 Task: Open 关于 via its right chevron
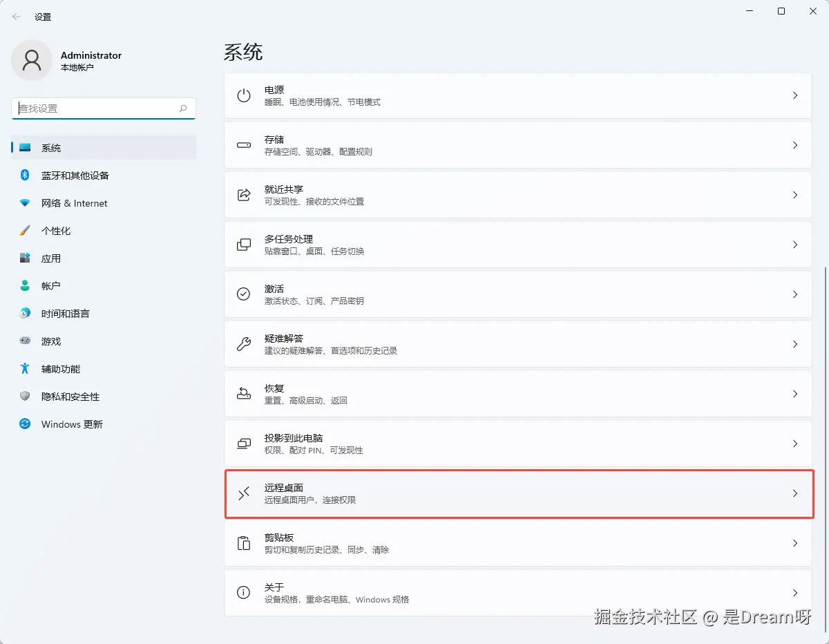coord(795,593)
